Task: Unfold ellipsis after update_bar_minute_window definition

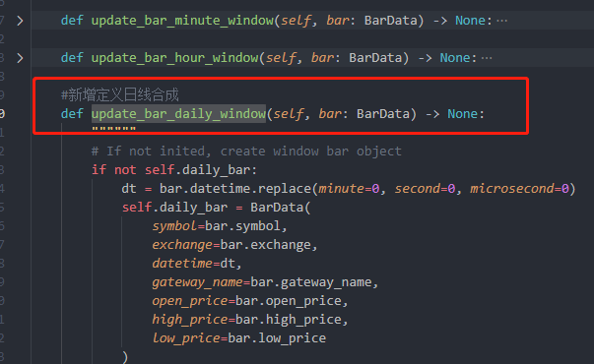Action: coord(502,21)
